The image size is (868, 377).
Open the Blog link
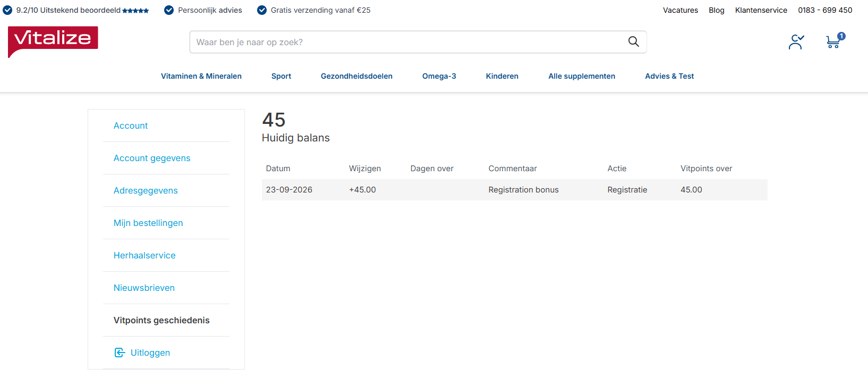717,10
